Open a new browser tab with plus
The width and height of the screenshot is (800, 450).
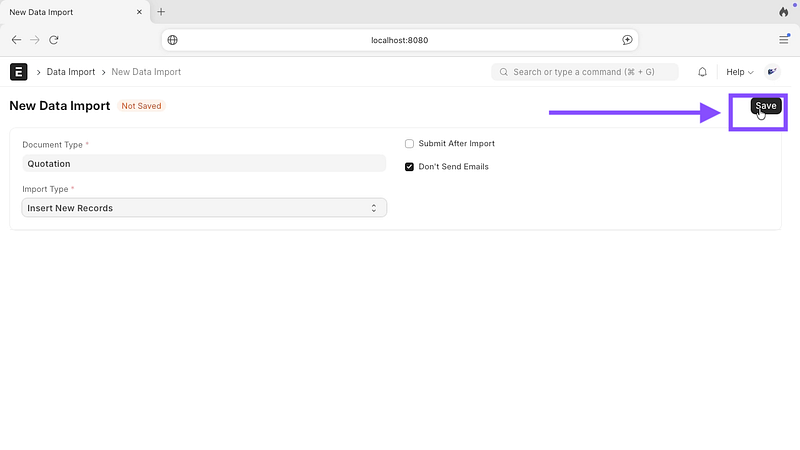161,12
